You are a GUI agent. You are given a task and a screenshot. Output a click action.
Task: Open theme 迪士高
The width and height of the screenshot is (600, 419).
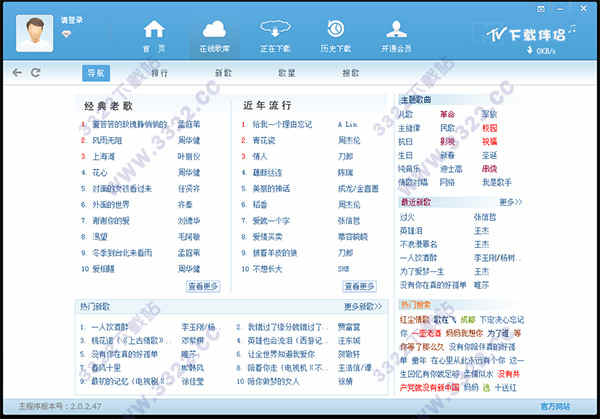(x=451, y=169)
